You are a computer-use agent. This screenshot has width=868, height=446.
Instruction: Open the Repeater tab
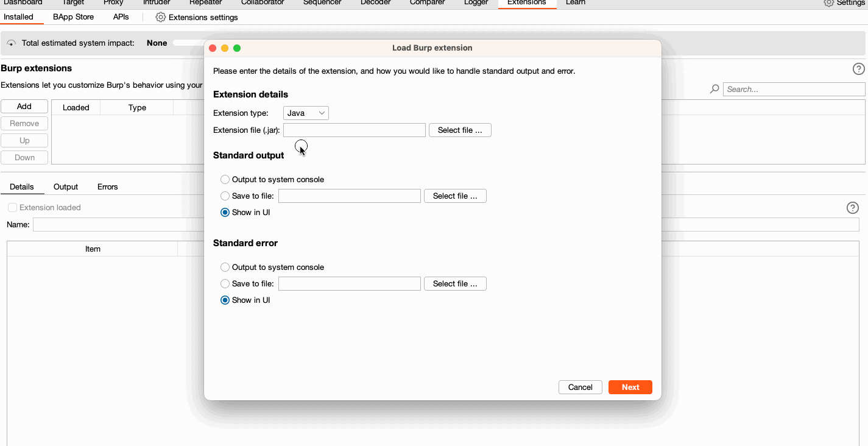click(206, 3)
